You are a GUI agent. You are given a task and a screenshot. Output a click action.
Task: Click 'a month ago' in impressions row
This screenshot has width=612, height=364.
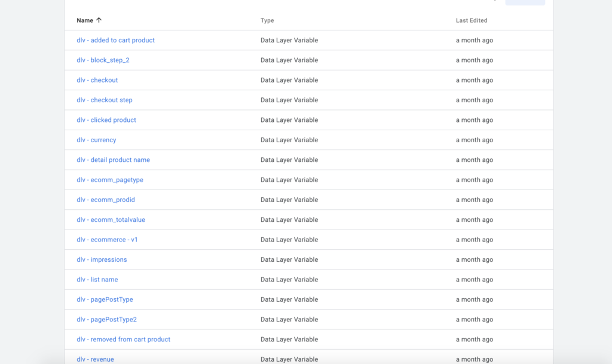click(474, 259)
